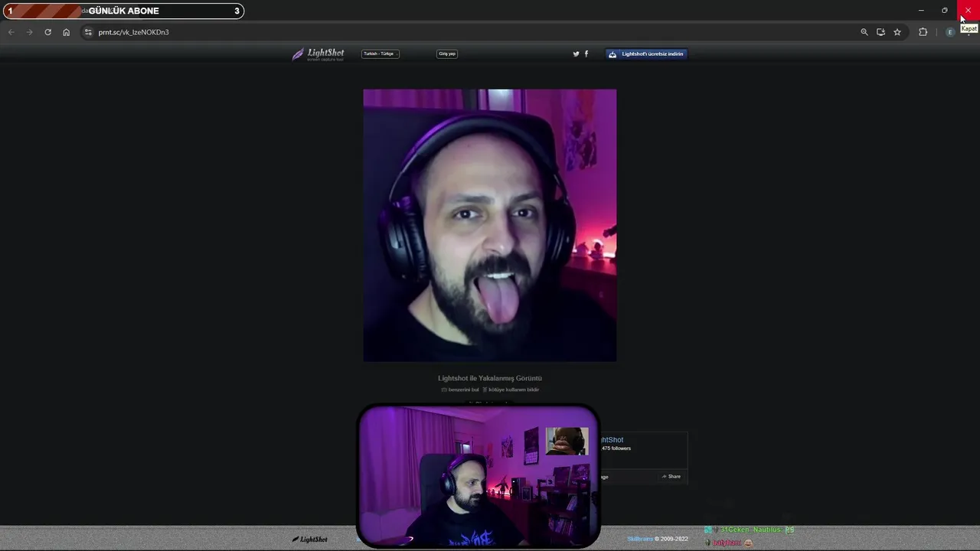Click the Giriş yap login button
980x551 pixels.
[447, 54]
